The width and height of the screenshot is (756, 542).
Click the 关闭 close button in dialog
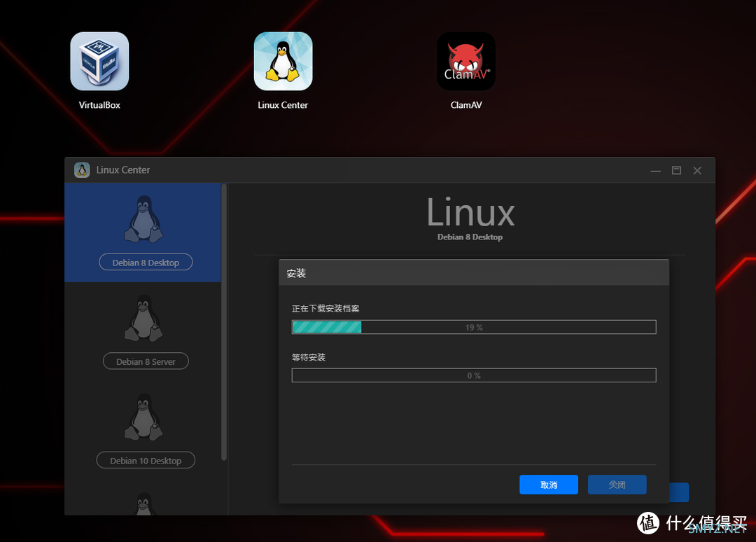[x=617, y=485]
